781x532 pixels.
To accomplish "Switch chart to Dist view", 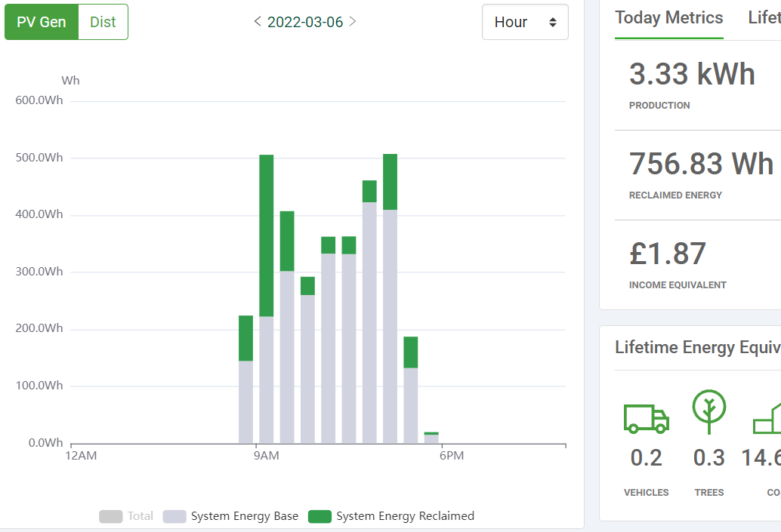I will tap(103, 22).
